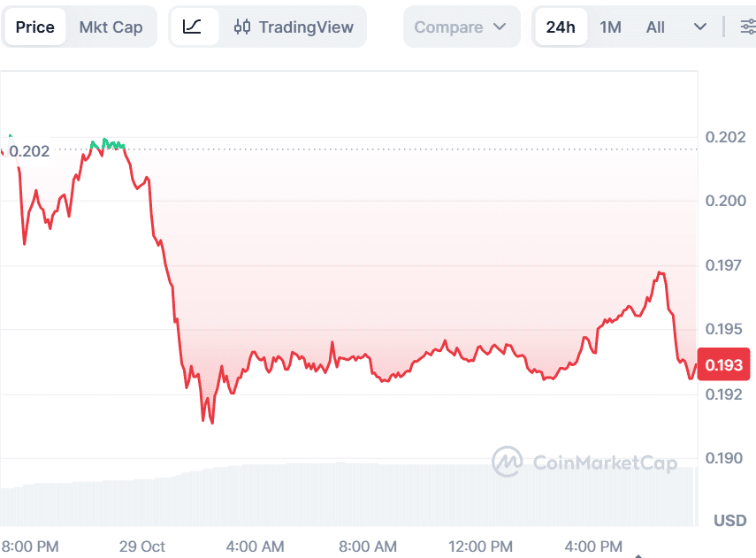
Task: Click the 0.197 price axis label
Action: (x=725, y=265)
